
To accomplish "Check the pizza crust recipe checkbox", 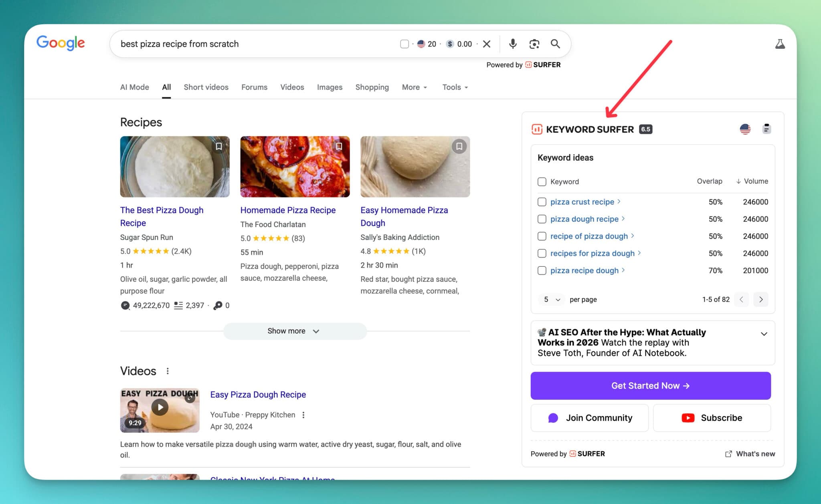I will coord(542,202).
